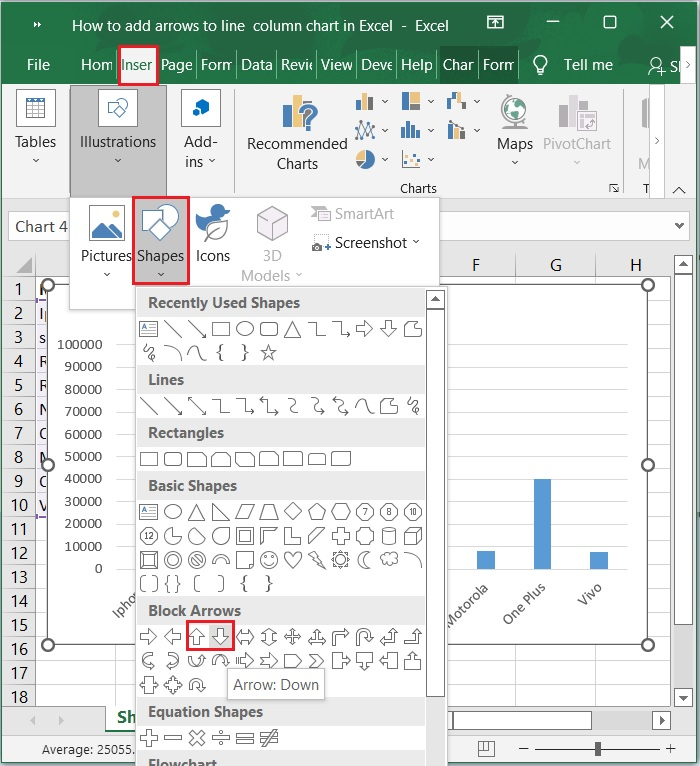Select row 12 header
700x766 pixels.
(x=19, y=553)
